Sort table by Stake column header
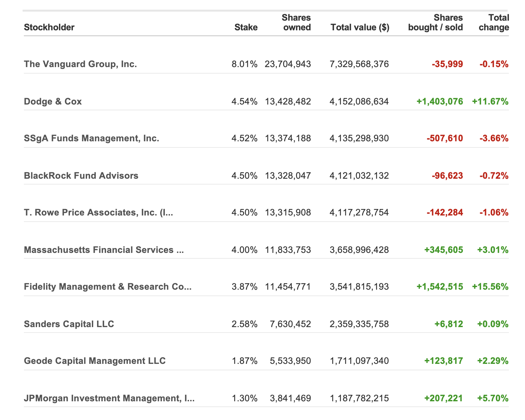 [246, 27]
